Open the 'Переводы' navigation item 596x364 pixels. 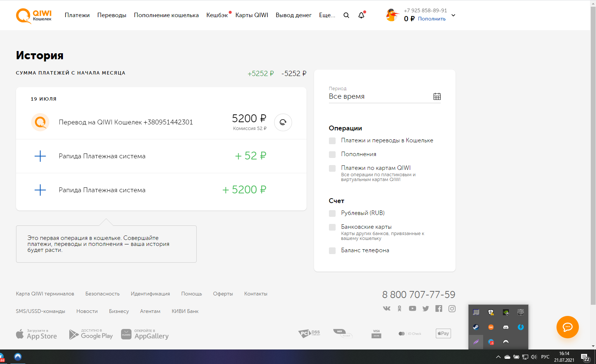(x=112, y=15)
